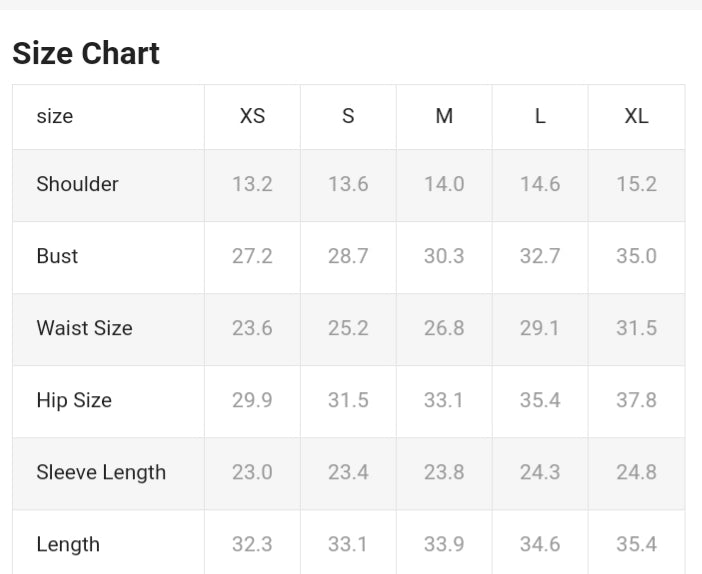Click the Waist Size row label
702x574 pixels.
(84, 328)
